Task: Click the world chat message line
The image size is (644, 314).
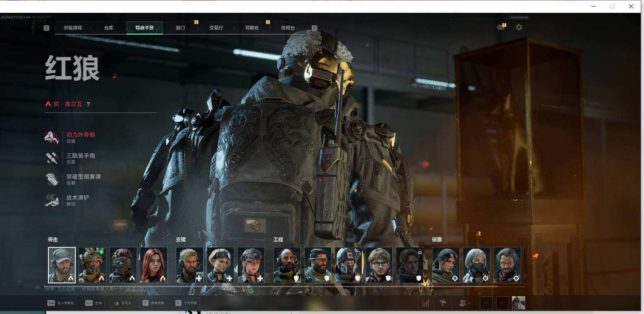Action: (95, 289)
